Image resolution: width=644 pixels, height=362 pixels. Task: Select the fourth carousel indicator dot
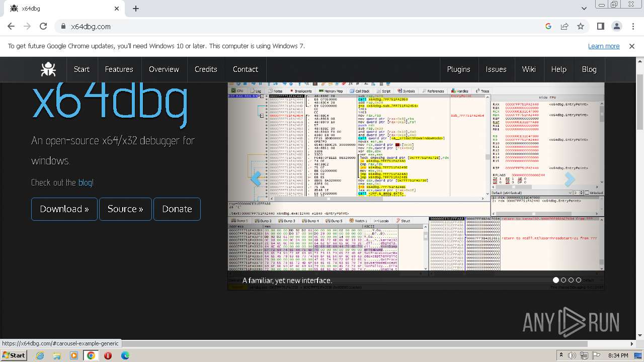[x=579, y=280]
